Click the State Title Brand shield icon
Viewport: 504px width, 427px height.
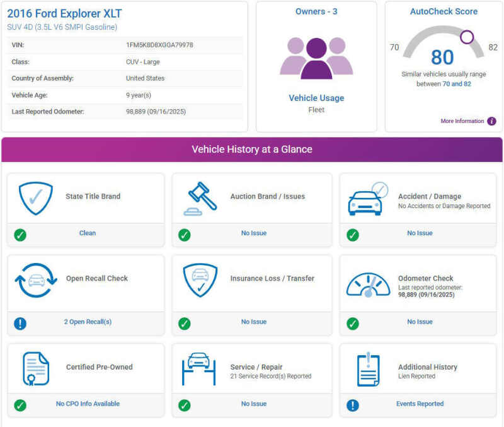point(35,198)
